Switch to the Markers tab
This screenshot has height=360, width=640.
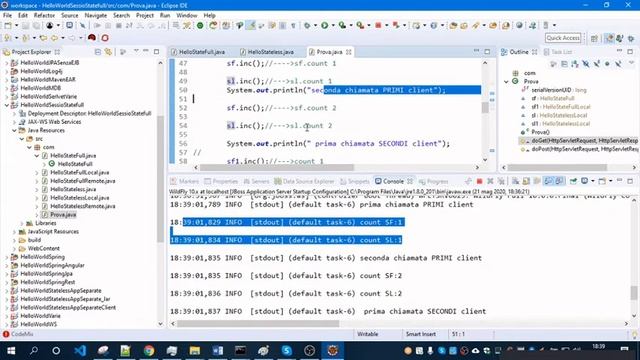184,181
